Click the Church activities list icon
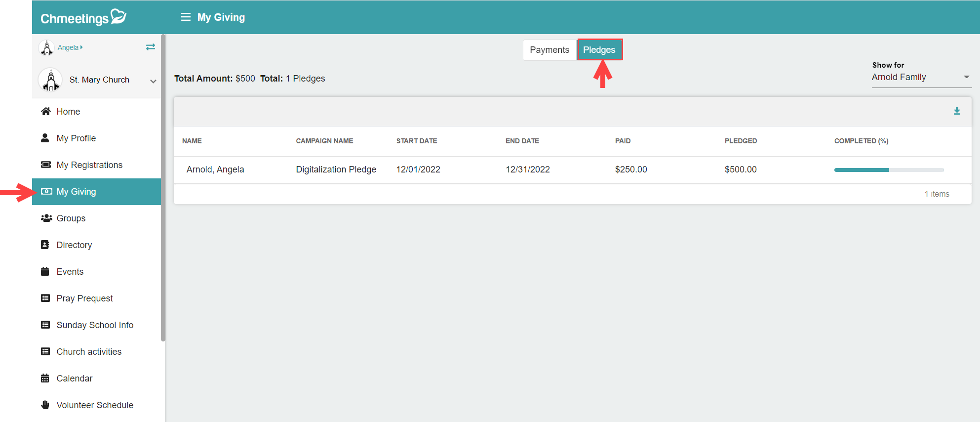 pos(45,351)
